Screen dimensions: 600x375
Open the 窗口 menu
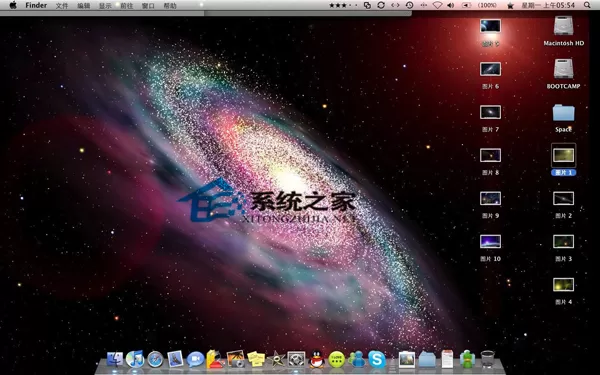[x=148, y=5]
